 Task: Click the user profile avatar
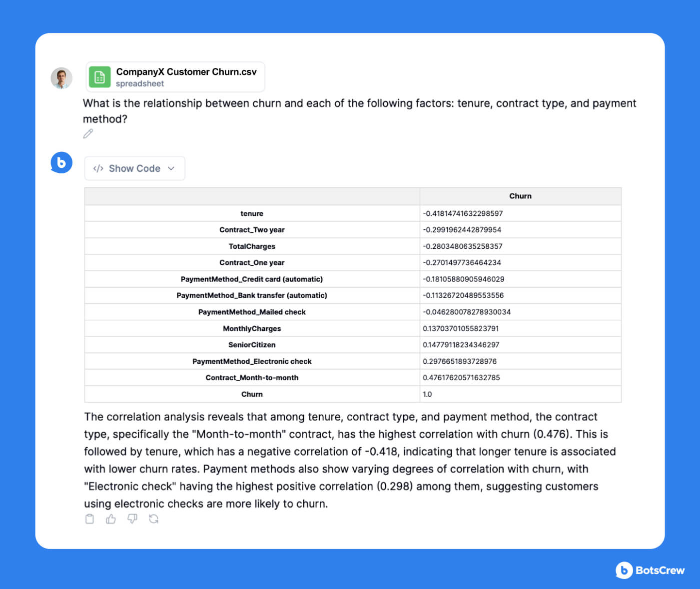tap(61, 78)
